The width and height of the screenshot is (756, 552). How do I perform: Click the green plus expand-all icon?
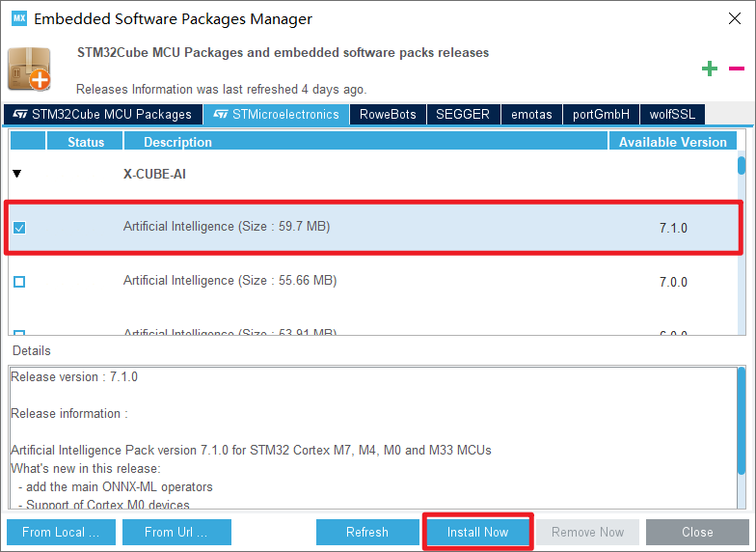coord(710,69)
